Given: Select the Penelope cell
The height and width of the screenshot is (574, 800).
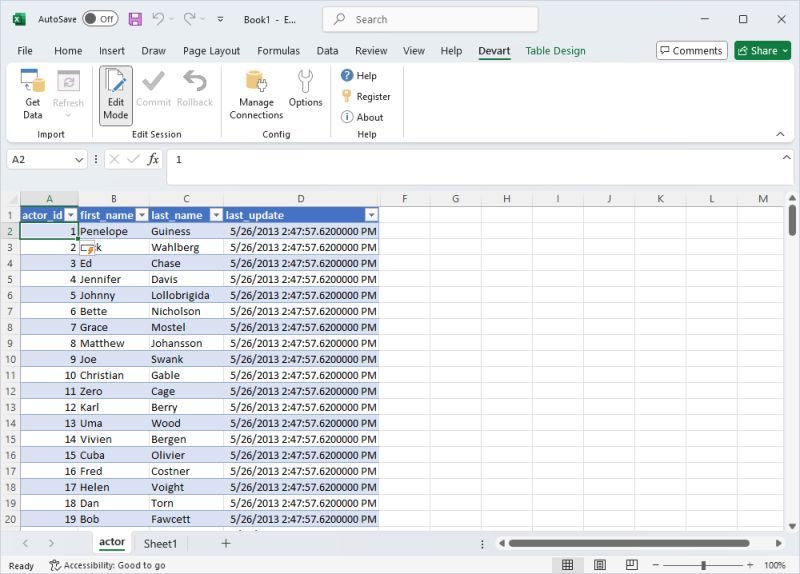Looking at the screenshot, I should pos(114,232).
